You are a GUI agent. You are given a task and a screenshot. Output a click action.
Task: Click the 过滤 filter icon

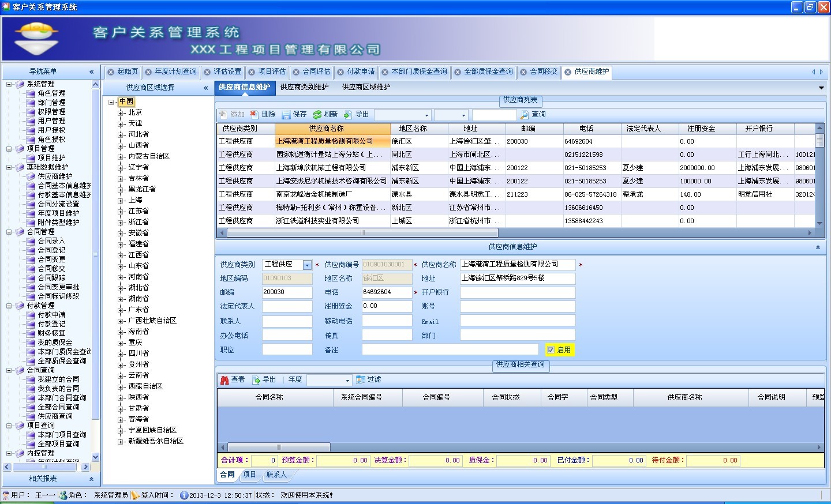361,380
